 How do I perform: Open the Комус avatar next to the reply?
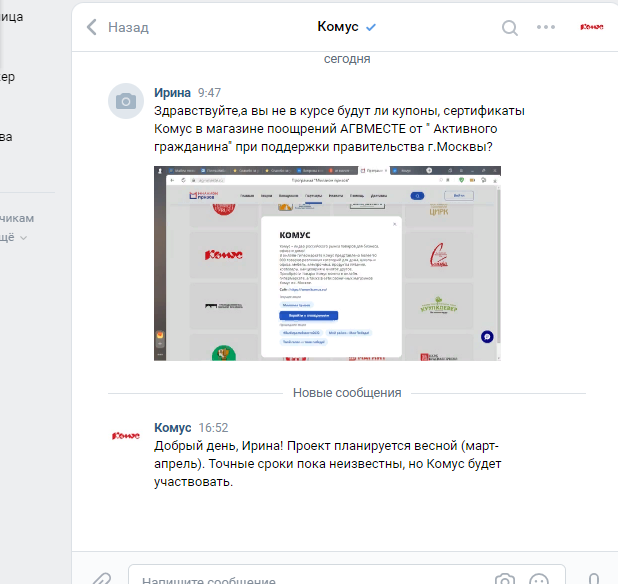tap(126, 435)
